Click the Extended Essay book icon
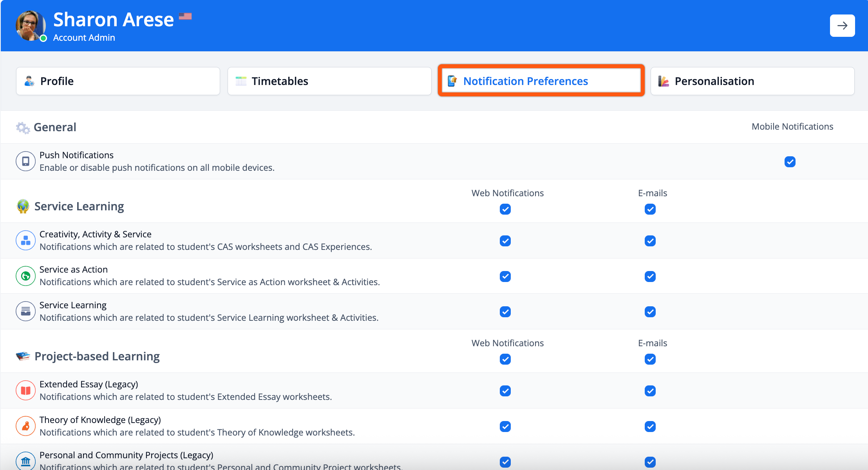Screen dimensions: 868x470 25,390
